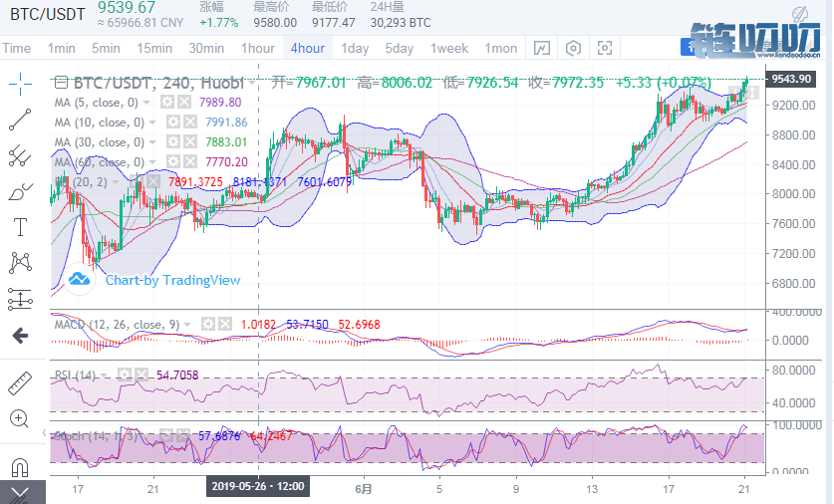Open settings for MA 60 indicator
Screen dimensions: 834x504
(x=173, y=161)
